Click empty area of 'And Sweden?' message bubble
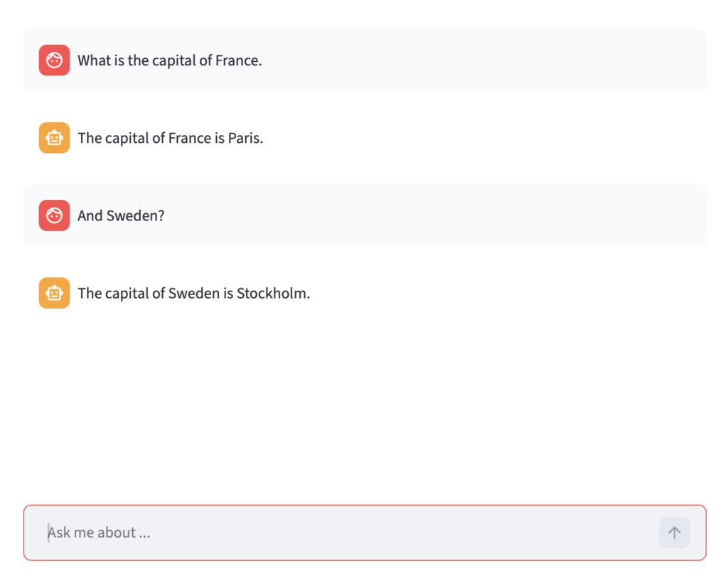 point(437,215)
